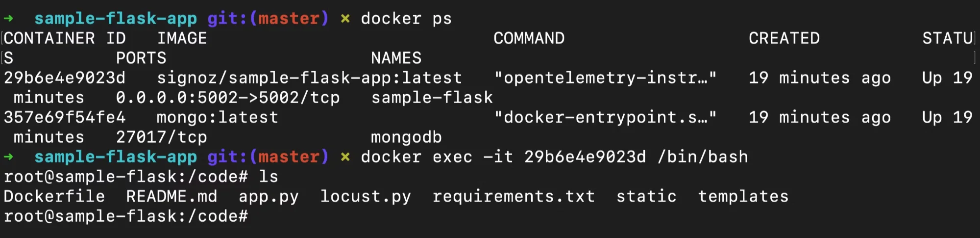
Task: Click the sample-flask container name
Action: pyautogui.click(x=432, y=98)
